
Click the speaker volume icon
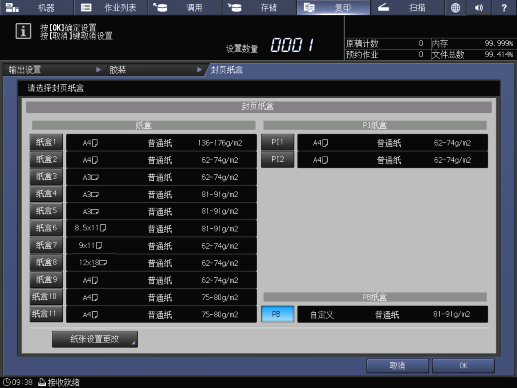pos(479,7)
